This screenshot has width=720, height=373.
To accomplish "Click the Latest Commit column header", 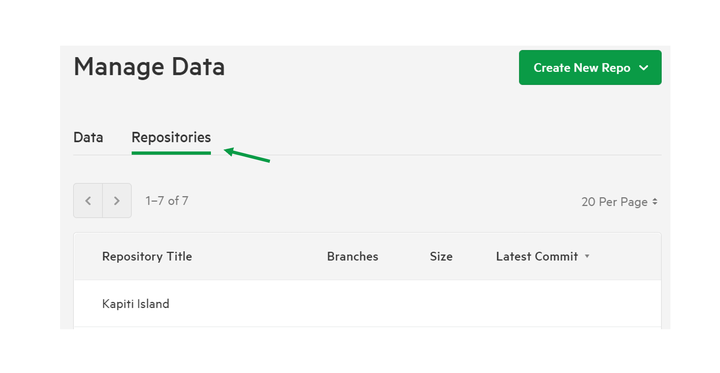I will point(537,256).
